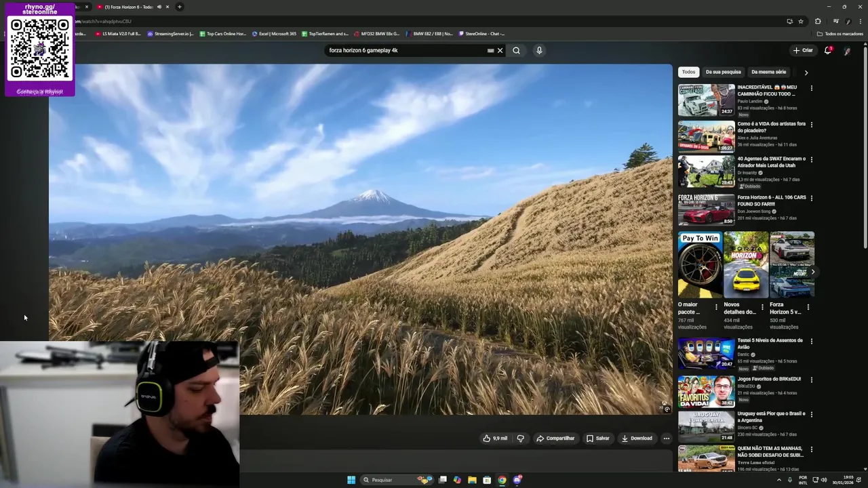Open more actions ellipsis below video
The image size is (868, 488).
pos(666,439)
